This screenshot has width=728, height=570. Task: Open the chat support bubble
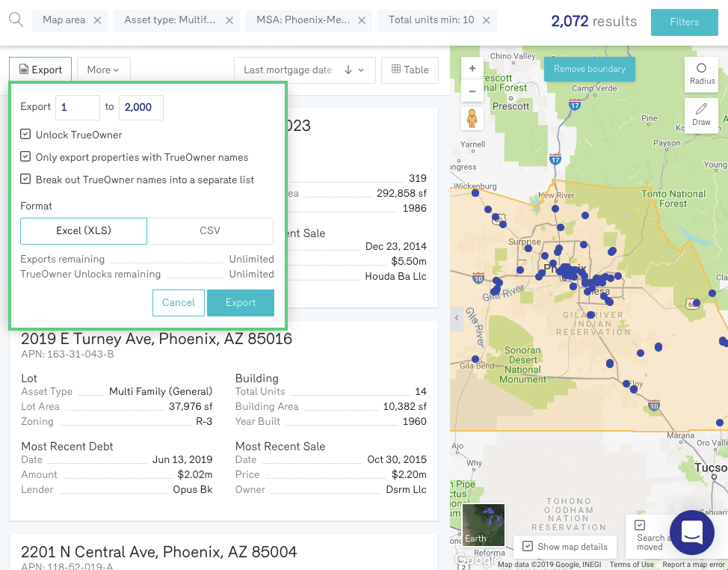(691, 532)
